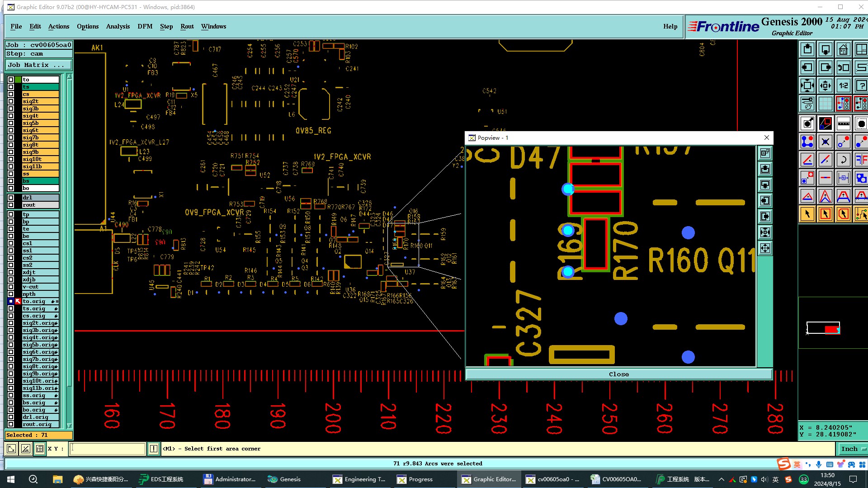Open the Rout menu

point(187,26)
